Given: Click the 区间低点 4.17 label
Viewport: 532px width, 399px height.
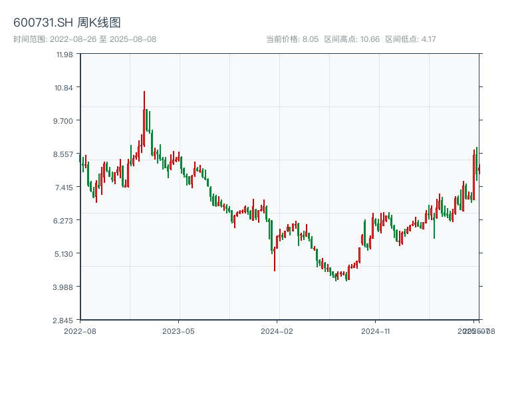Looking at the screenshot, I should [x=410, y=39].
